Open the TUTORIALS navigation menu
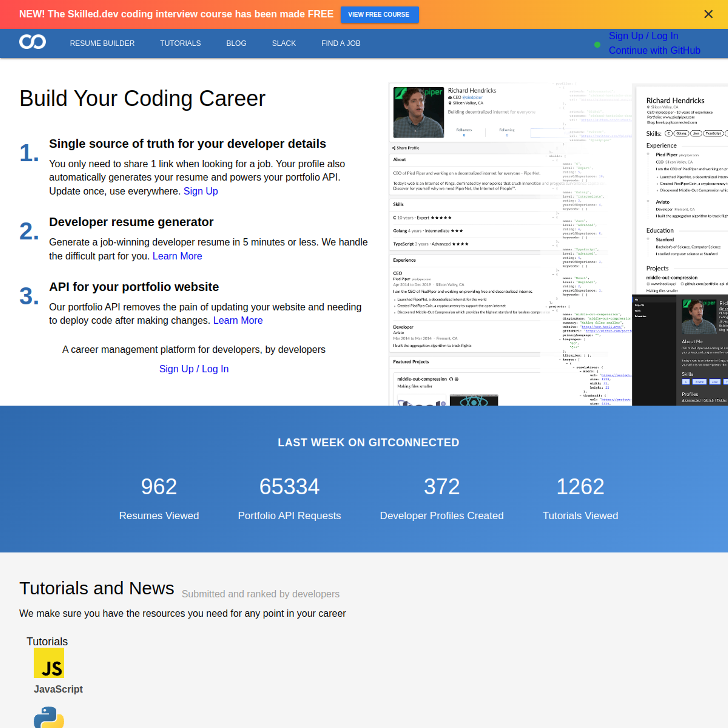This screenshot has width=728, height=728. point(181,43)
